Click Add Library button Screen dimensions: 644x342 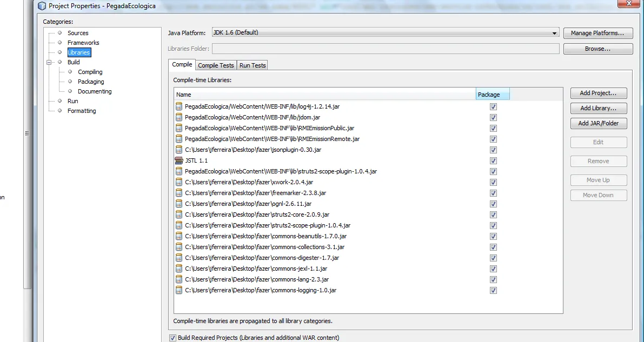tap(599, 108)
